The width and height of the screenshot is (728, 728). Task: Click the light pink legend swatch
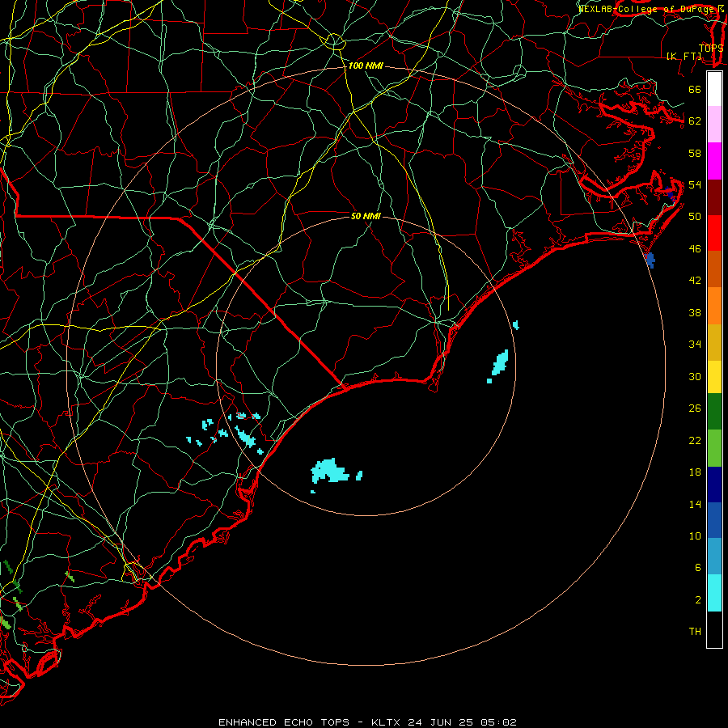[x=714, y=125]
